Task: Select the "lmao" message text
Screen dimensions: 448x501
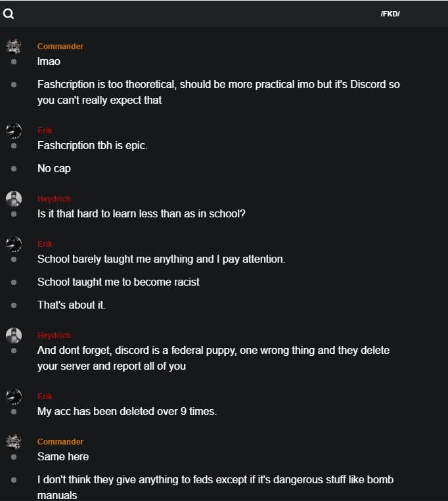Action: [49, 62]
